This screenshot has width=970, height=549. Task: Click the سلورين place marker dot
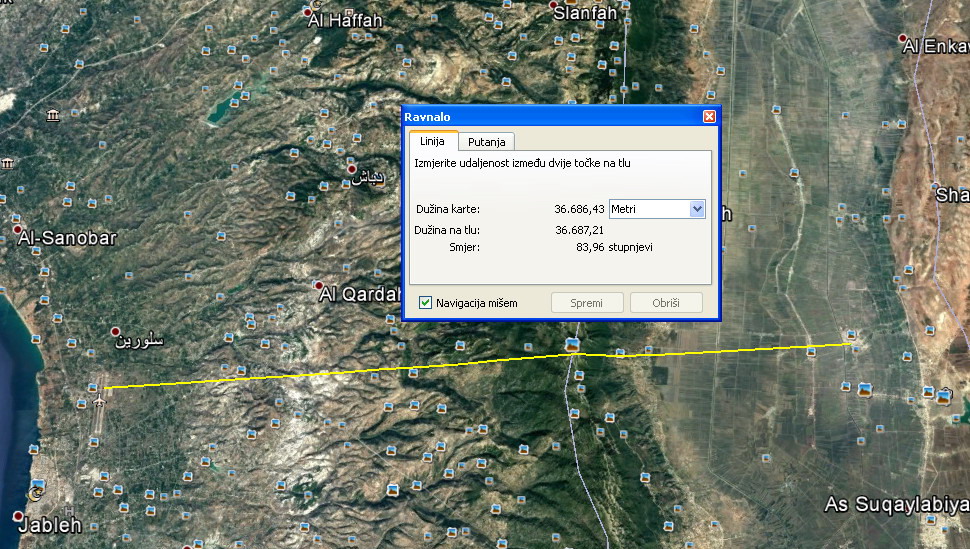[x=116, y=331]
